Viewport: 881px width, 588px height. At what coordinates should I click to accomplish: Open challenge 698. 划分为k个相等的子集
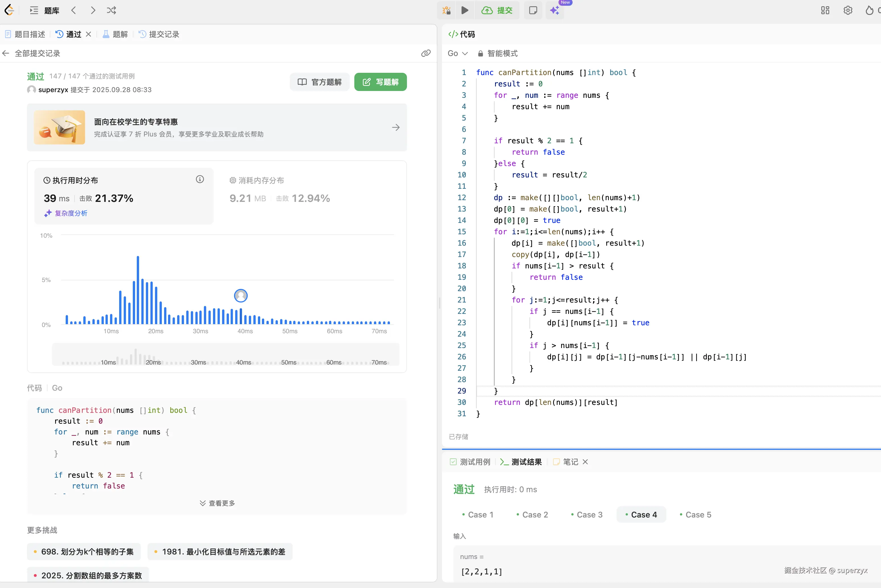click(x=84, y=552)
